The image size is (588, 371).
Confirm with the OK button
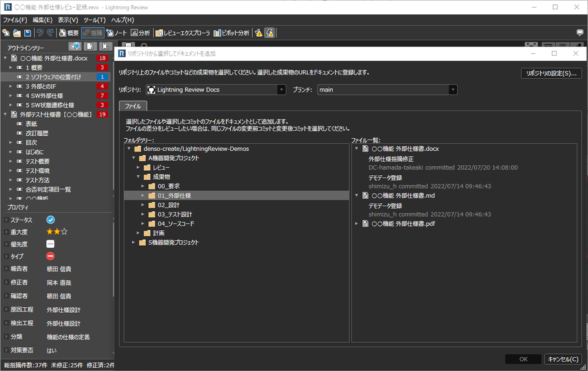(x=523, y=358)
